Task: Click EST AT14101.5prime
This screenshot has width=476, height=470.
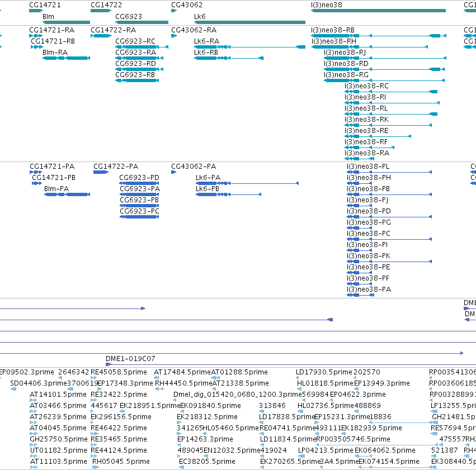Action: coord(34,400)
